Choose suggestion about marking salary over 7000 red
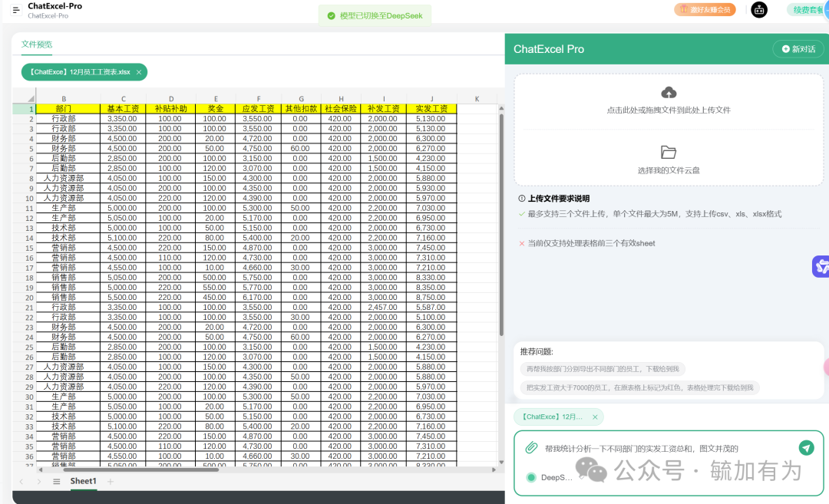829x504 pixels. click(x=639, y=387)
